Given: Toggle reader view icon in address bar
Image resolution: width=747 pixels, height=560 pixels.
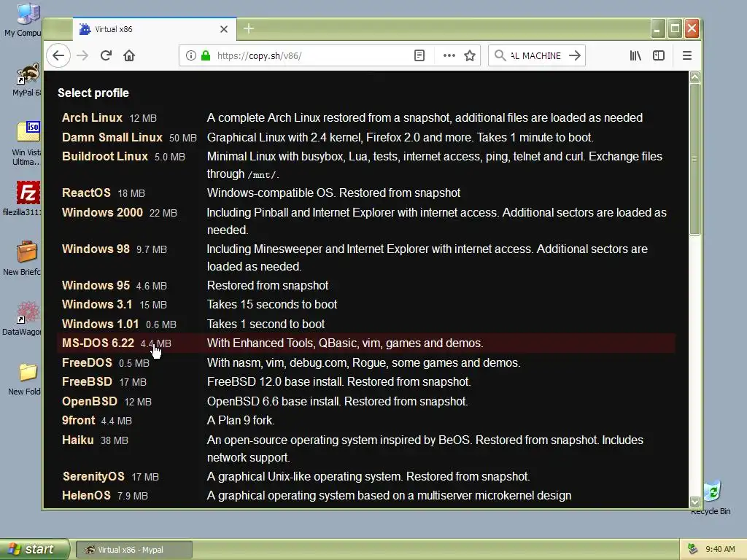Looking at the screenshot, I should coord(419,55).
